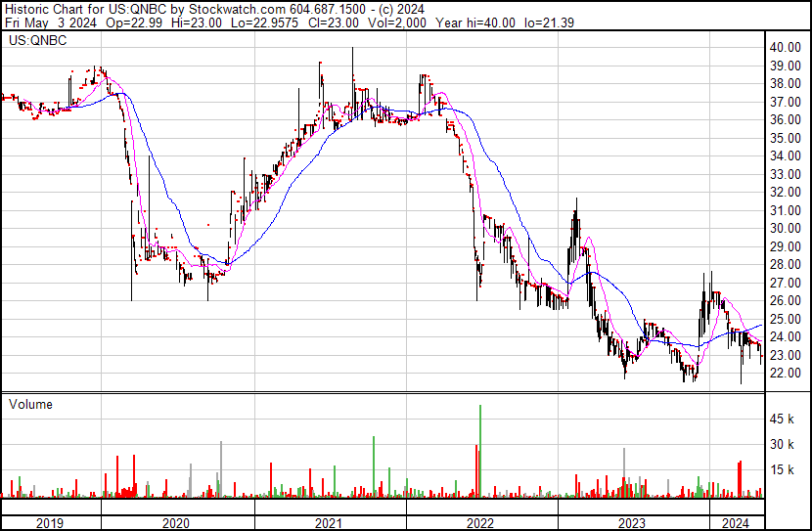
Task: Click the 34.00 price axis label
Action: [786, 155]
